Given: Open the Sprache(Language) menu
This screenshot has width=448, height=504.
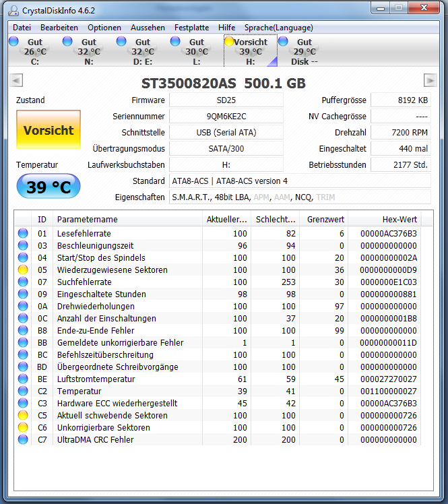Looking at the screenshot, I should [x=279, y=28].
